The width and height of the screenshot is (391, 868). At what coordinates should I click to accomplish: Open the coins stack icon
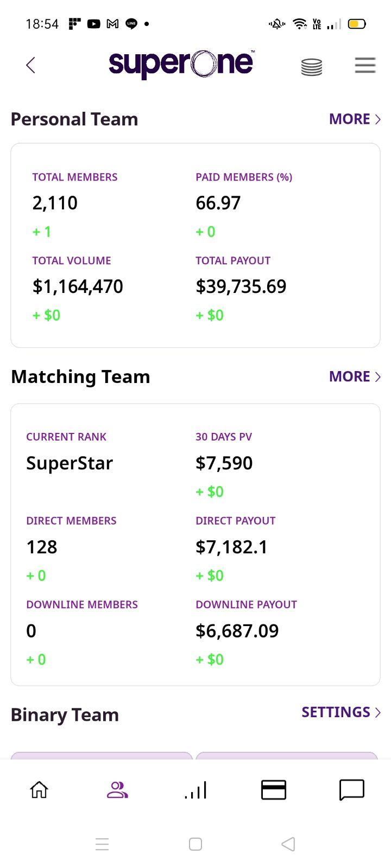[x=311, y=67]
